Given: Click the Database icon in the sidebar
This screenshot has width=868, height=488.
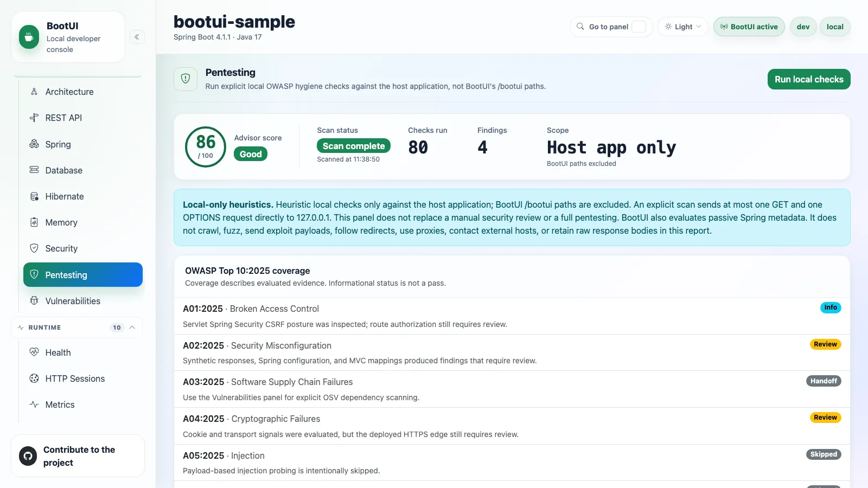Looking at the screenshot, I should coord(34,170).
